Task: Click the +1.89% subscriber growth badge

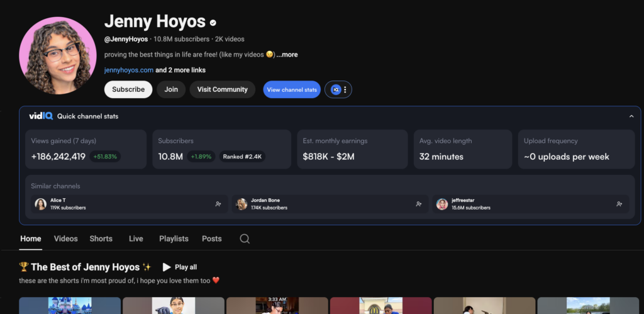Action: point(201,157)
